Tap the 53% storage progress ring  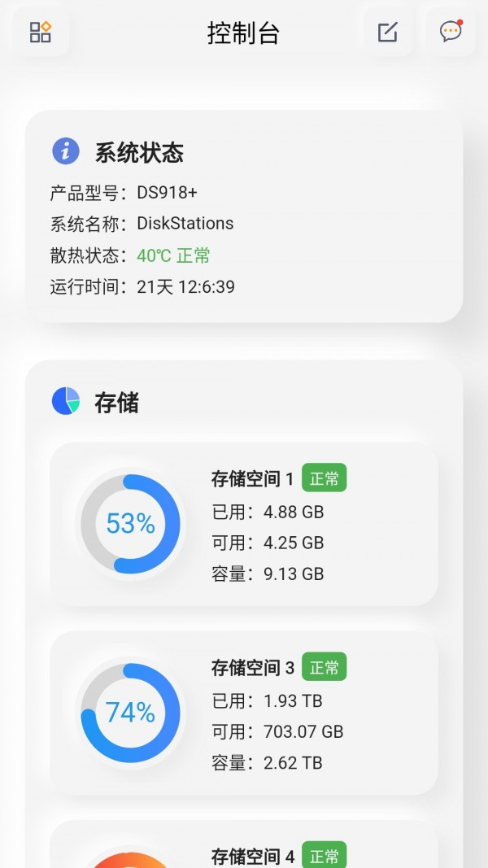(x=130, y=523)
